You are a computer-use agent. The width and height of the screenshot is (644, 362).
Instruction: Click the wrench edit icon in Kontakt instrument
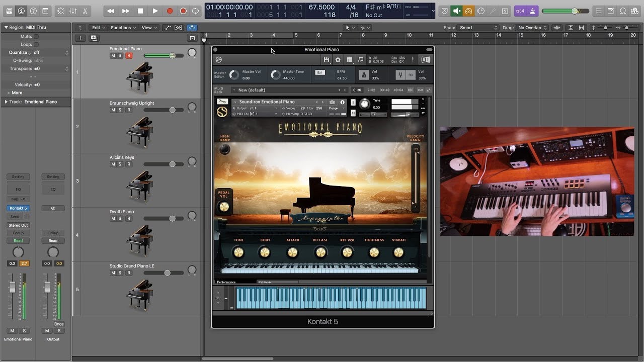pyautogui.click(x=222, y=102)
